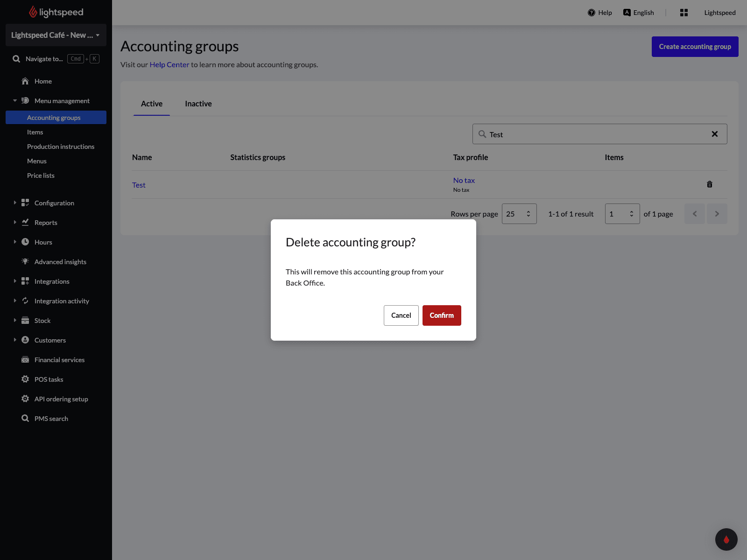Open the Lightspeed Café location dropdown
Viewport: 747px width, 560px height.
tap(56, 35)
